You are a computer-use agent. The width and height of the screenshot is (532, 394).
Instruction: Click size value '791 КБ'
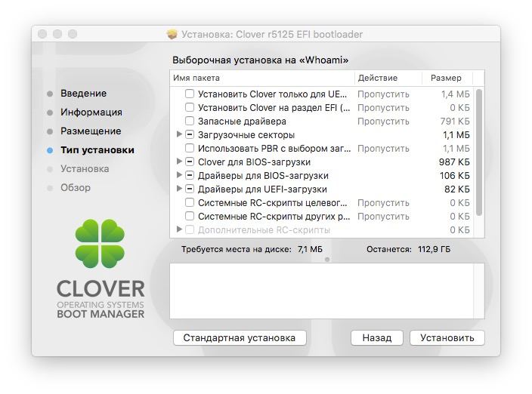tap(455, 122)
